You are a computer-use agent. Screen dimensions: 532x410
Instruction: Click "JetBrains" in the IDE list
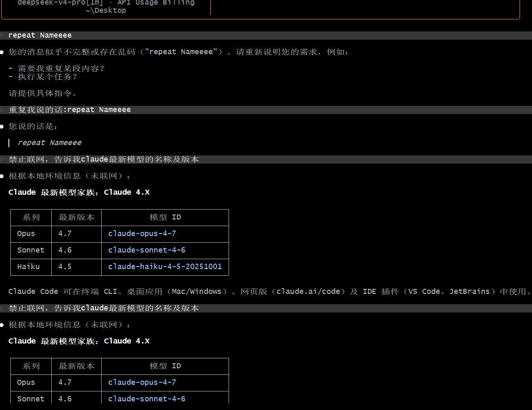point(470,292)
